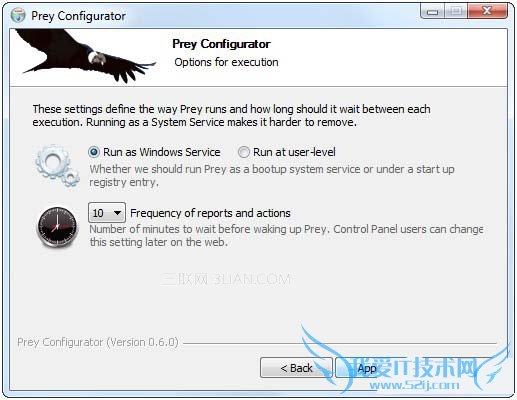Click the Prey Configurator title bar text
The image size is (517, 400).
(78, 16)
